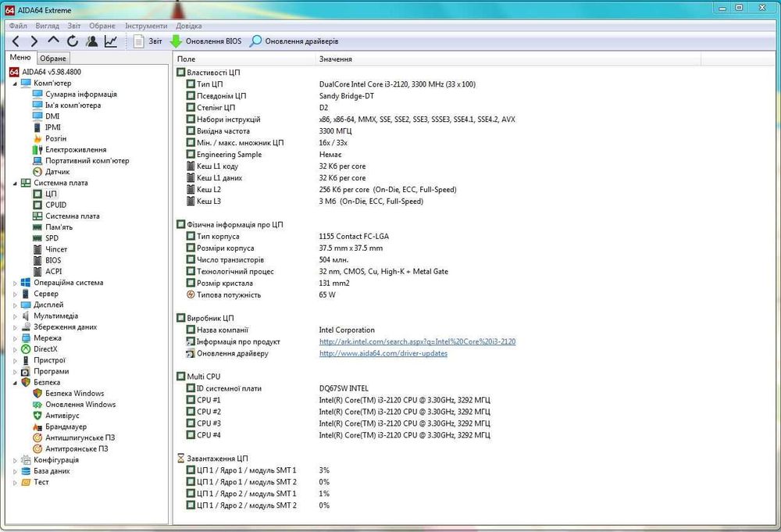The height and width of the screenshot is (532, 781).
Task: Open the Розгін overclock item
Action: tap(55, 138)
